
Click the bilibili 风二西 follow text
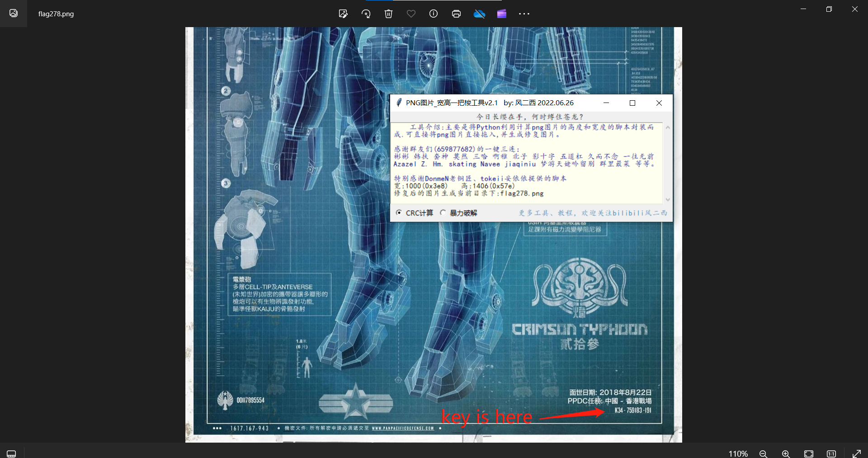(x=593, y=213)
